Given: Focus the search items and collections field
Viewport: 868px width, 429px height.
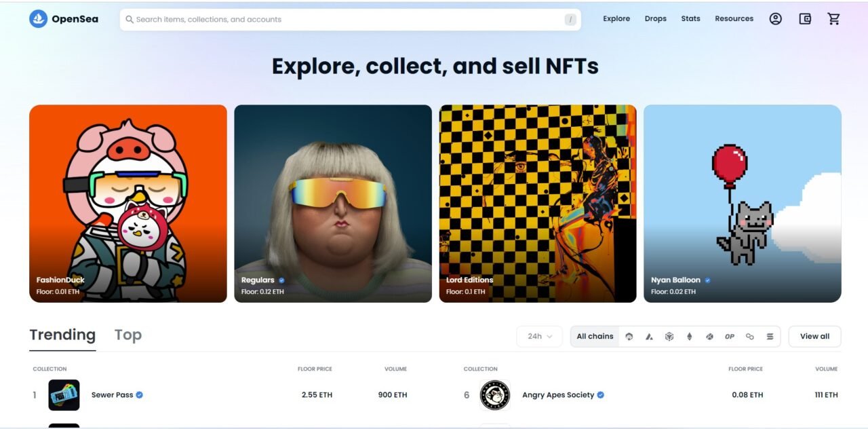Looking at the screenshot, I should pos(350,20).
